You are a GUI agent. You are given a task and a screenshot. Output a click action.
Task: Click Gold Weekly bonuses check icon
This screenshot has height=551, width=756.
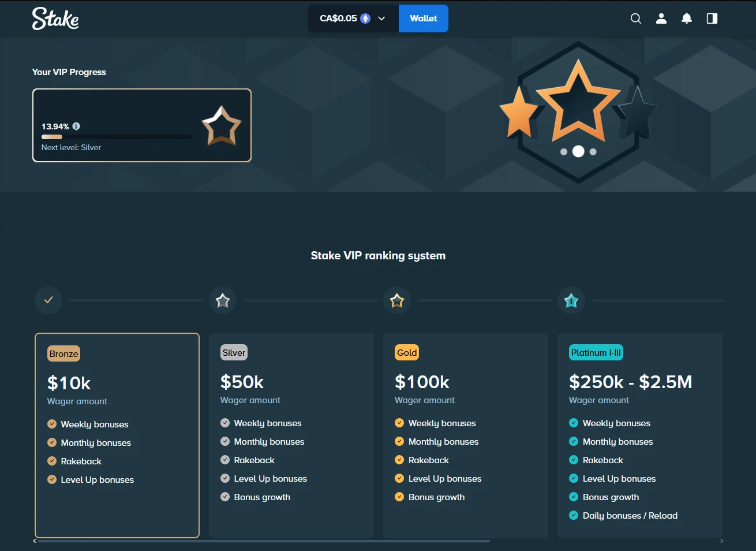(x=399, y=423)
